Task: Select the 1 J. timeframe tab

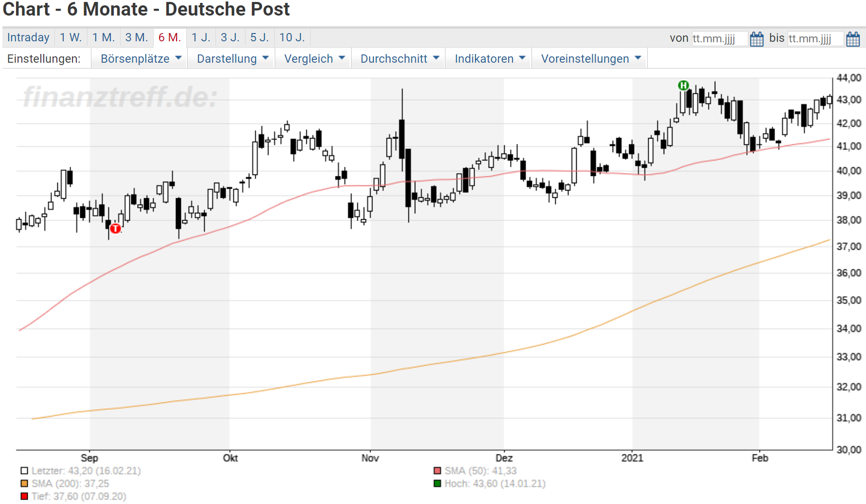Action: (x=201, y=37)
